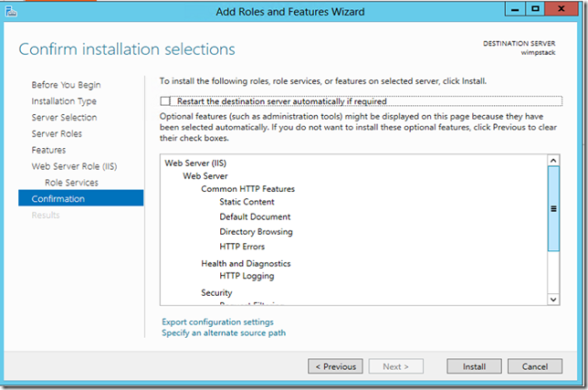Go to Web Server Role (IIS) page
This screenshot has height=390, width=588.
pyautogui.click(x=74, y=166)
